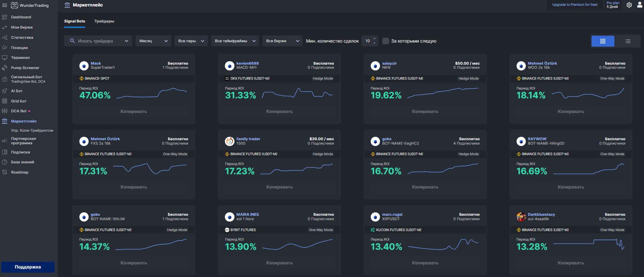Click the DCA Bot candlestick icon
This screenshot has height=277, width=644.
point(4,111)
